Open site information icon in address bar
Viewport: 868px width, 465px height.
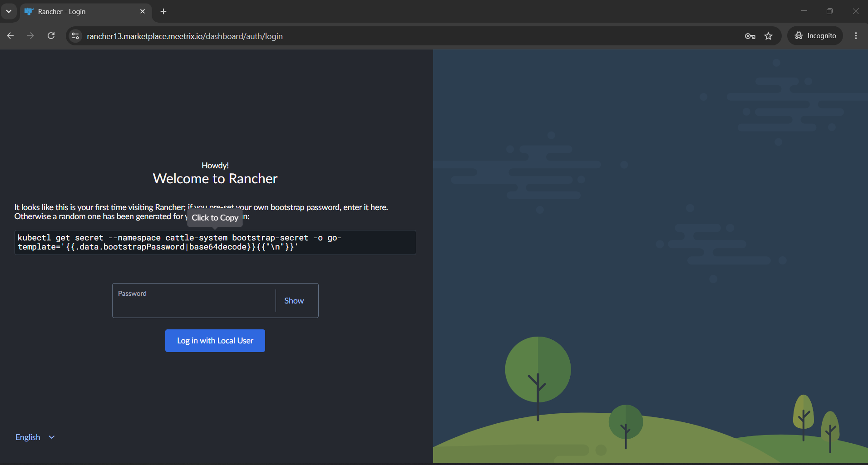pos(76,36)
